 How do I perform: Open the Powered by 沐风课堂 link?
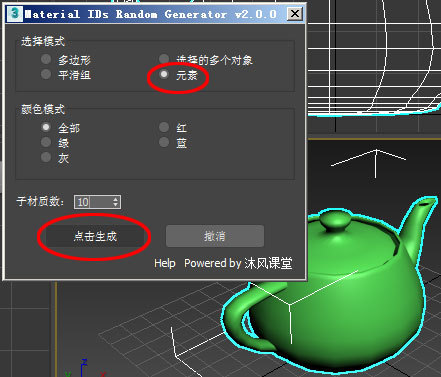[x=238, y=263]
